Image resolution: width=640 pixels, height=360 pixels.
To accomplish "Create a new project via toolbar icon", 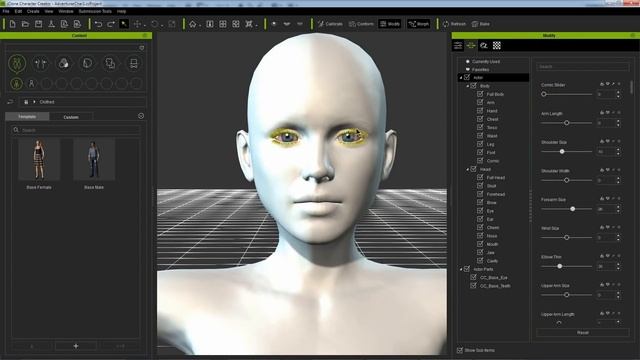I will (12, 24).
